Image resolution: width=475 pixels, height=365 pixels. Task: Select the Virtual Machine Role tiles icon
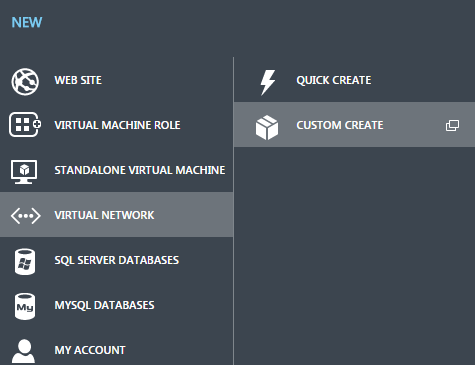(x=25, y=125)
